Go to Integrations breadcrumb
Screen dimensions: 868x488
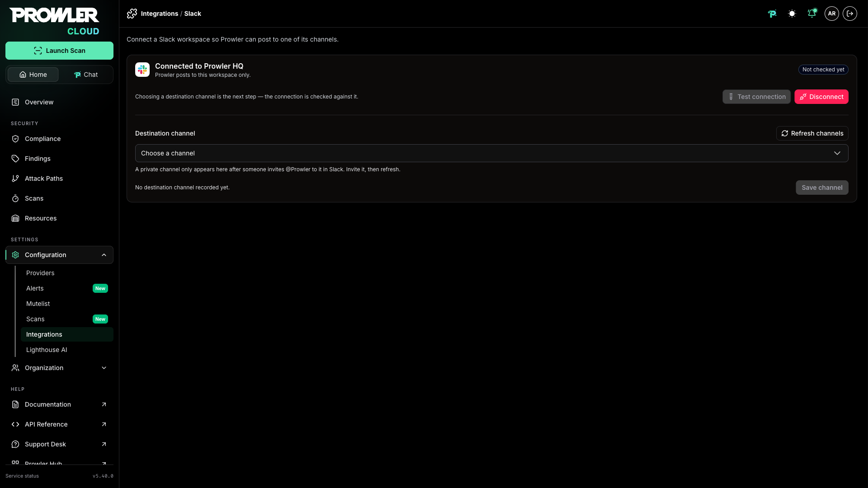point(160,14)
